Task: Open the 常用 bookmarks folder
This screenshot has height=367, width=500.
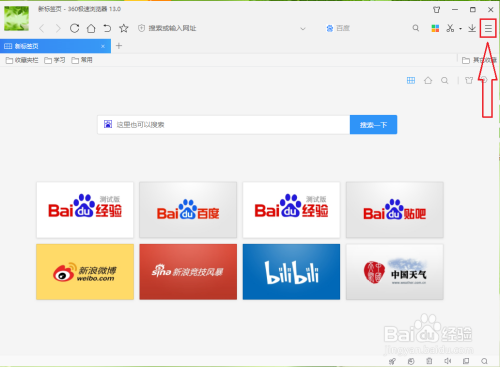Action: coord(82,60)
